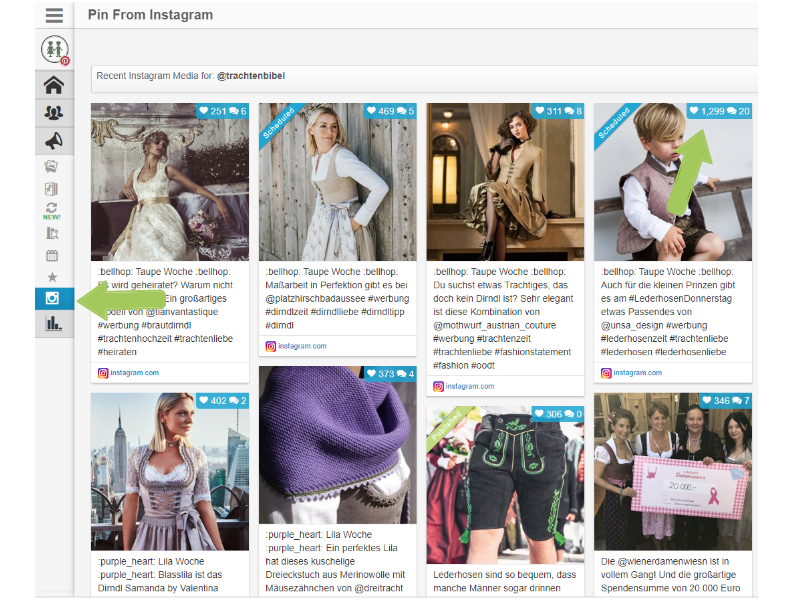Open the 20.000 Euro cheque group photo
The height and width of the screenshot is (600, 800).
coord(673,471)
